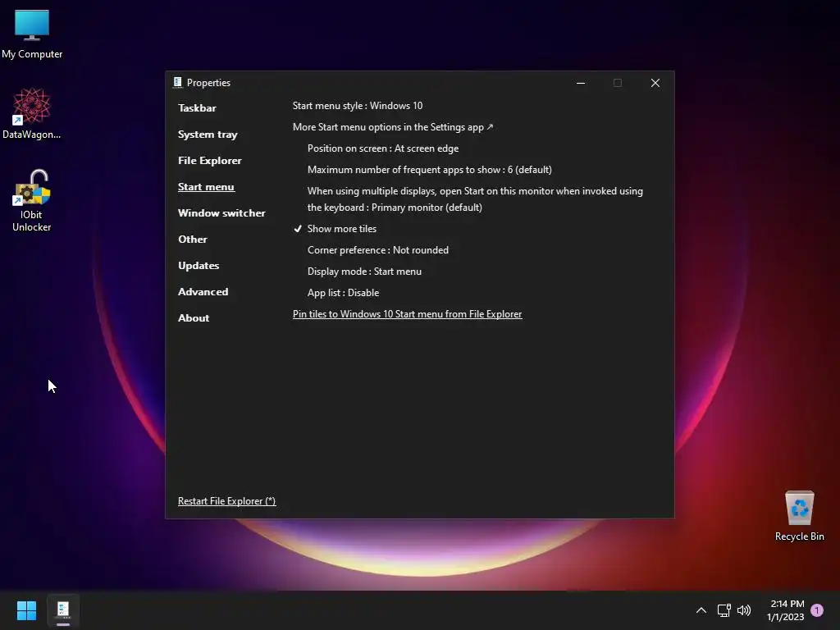Change Start menu style Windows 10 option
Image resolution: width=840 pixels, height=630 pixels.
(358, 106)
